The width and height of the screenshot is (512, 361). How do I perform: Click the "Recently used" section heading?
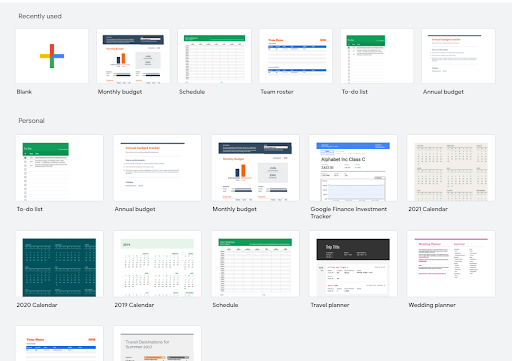[40, 16]
